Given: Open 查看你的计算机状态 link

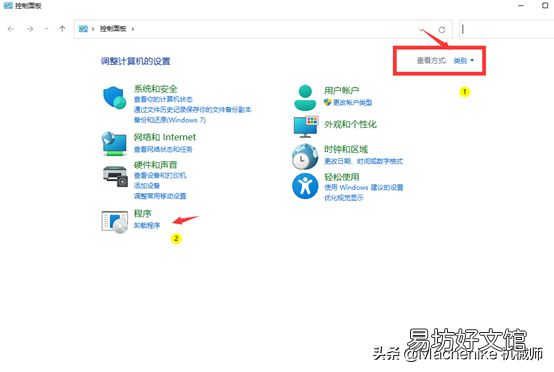Looking at the screenshot, I should pos(163,99).
